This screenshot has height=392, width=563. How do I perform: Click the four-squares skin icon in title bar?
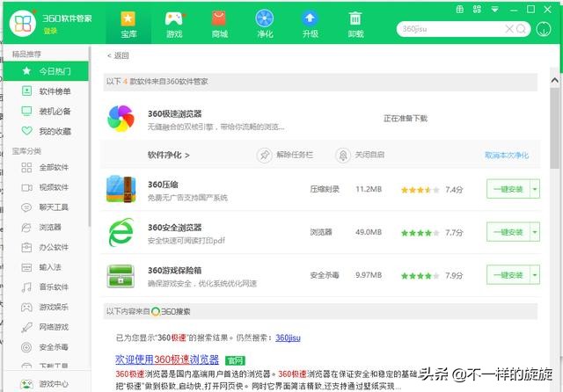coord(477,10)
